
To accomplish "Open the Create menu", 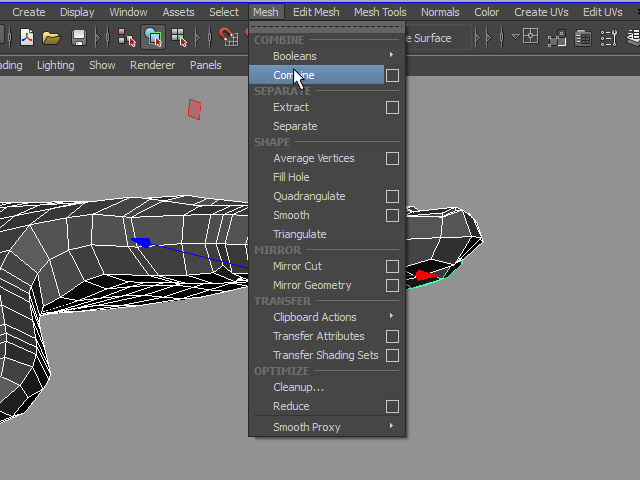I will (29, 12).
